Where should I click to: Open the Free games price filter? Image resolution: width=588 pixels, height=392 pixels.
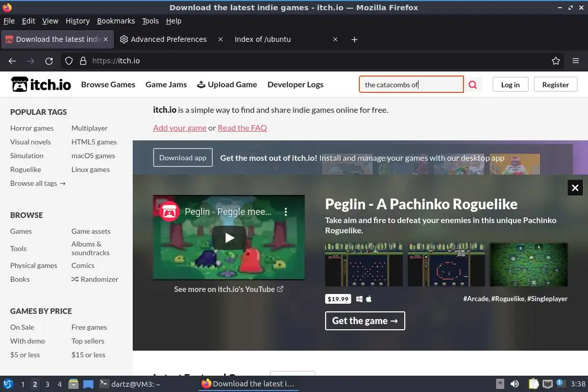pos(89,328)
